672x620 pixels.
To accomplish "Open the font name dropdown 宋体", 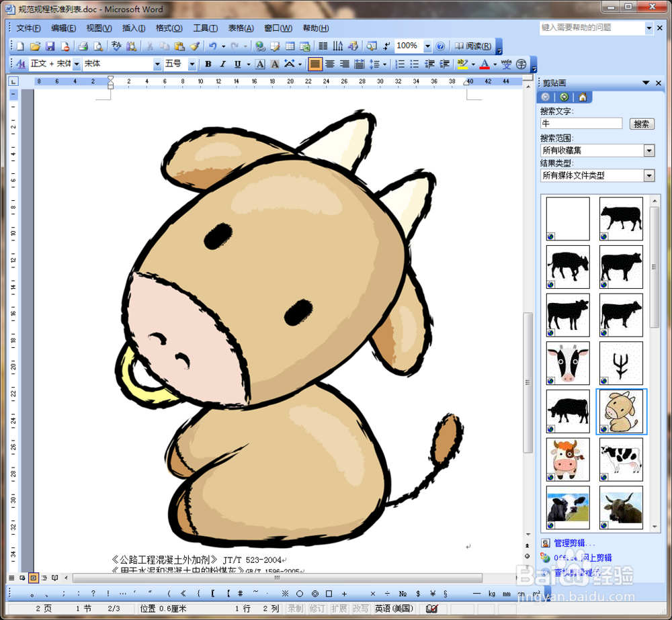I will pos(157,64).
